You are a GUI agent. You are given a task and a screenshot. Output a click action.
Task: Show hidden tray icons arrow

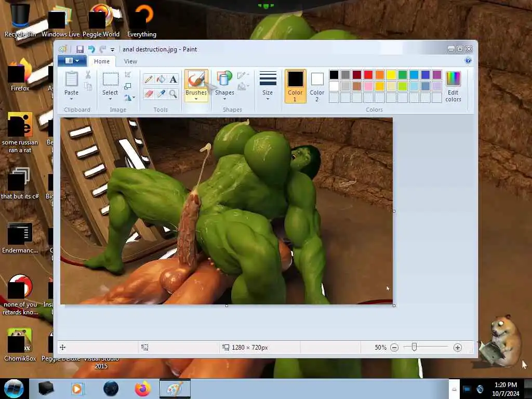pyautogui.click(x=454, y=389)
